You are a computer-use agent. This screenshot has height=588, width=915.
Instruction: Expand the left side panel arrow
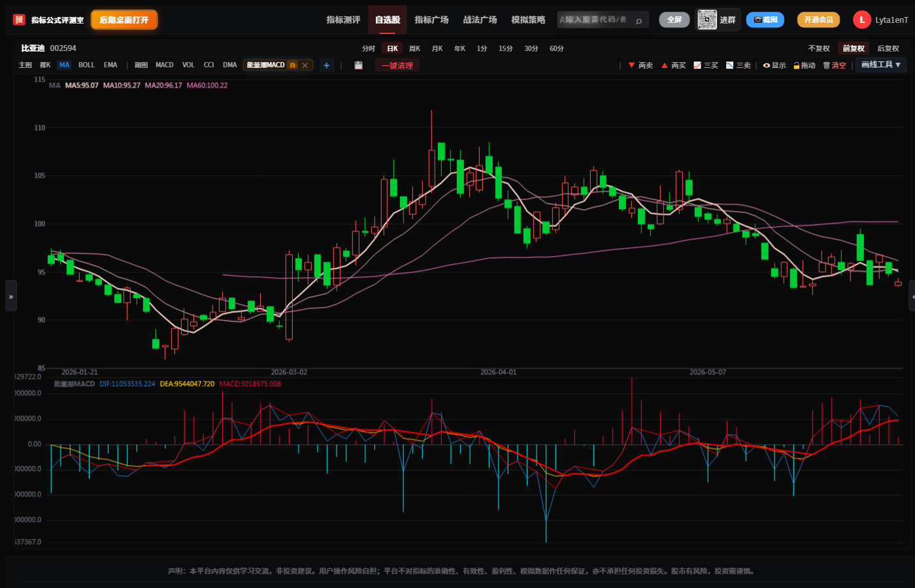(x=10, y=296)
